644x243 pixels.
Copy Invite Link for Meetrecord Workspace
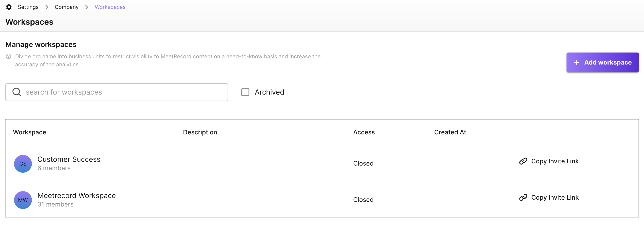pos(555,197)
